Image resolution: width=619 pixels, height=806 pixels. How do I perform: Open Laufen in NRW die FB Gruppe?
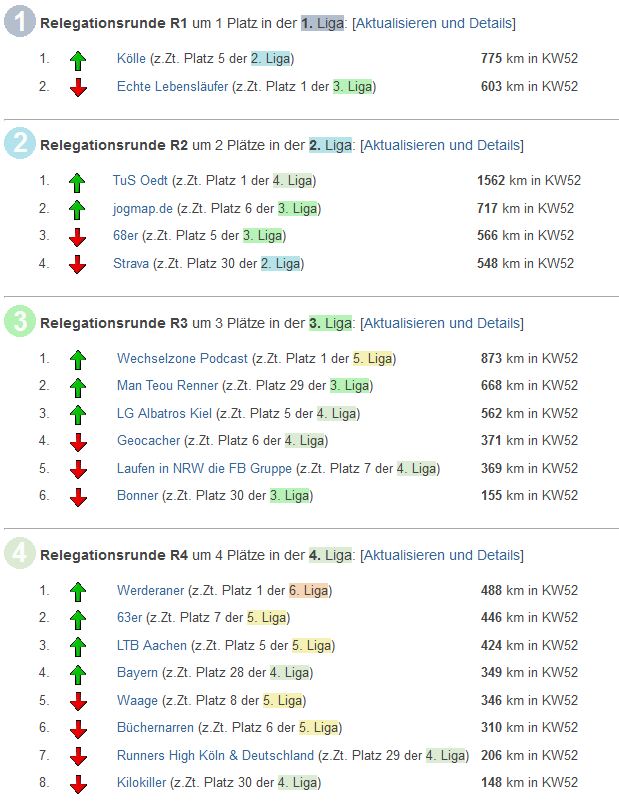204,469
